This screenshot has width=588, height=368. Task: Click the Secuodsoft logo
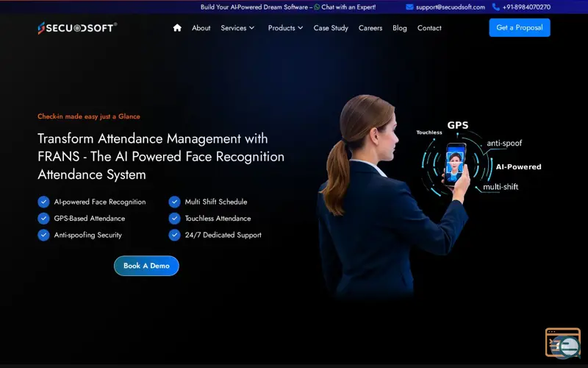click(x=77, y=28)
